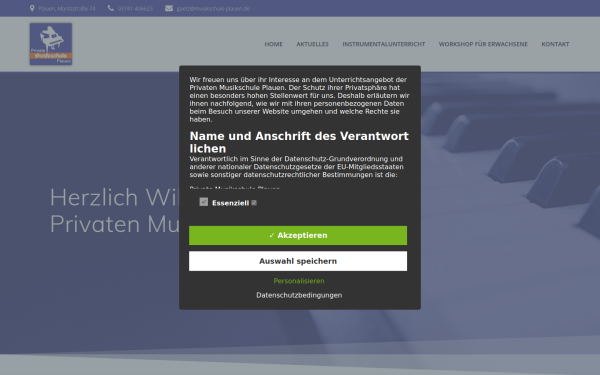Image resolution: width=600 pixels, height=375 pixels.
Task: Click the address Plauen, Moritzstraße 74
Action: coord(67,8)
